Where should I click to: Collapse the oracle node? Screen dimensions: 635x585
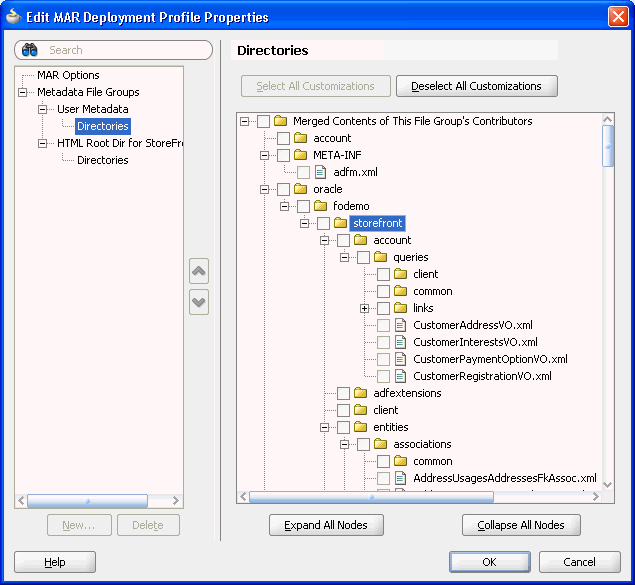tap(264, 189)
